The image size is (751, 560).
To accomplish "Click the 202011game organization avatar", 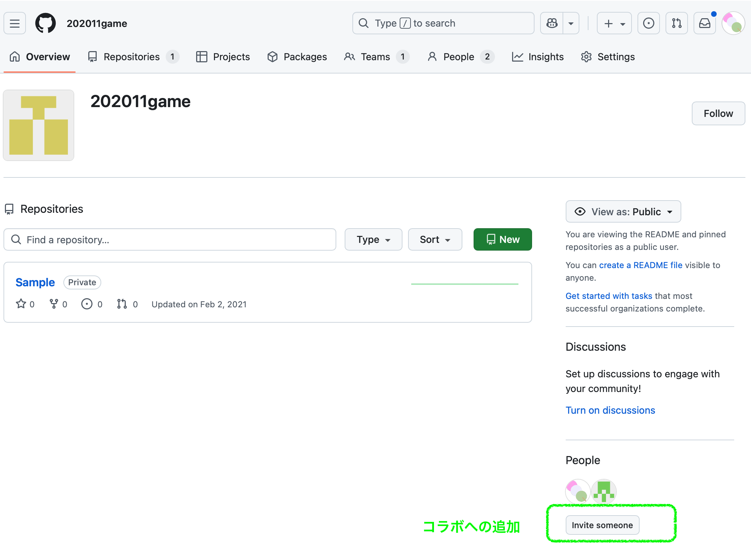I will pos(39,125).
